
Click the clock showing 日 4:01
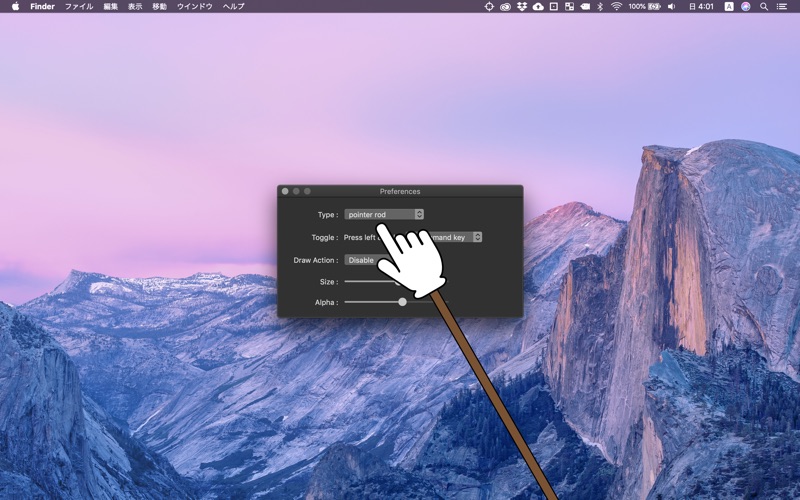pos(702,6)
